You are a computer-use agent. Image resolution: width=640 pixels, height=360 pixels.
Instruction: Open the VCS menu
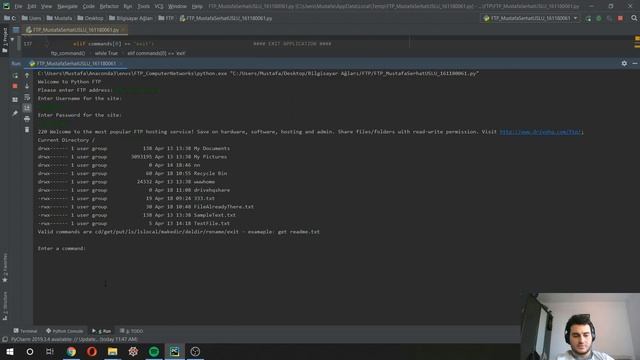159,7
